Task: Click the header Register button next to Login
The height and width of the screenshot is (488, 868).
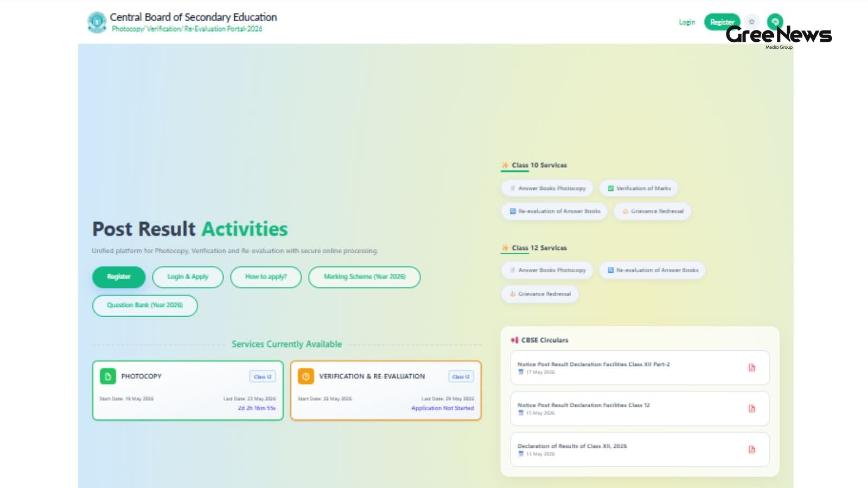Action: 722,22
